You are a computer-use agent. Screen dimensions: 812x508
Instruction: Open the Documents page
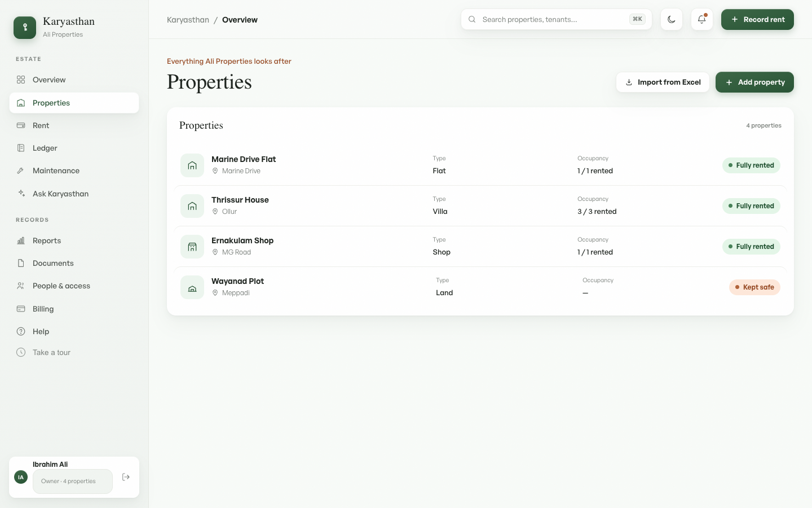[74, 263]
